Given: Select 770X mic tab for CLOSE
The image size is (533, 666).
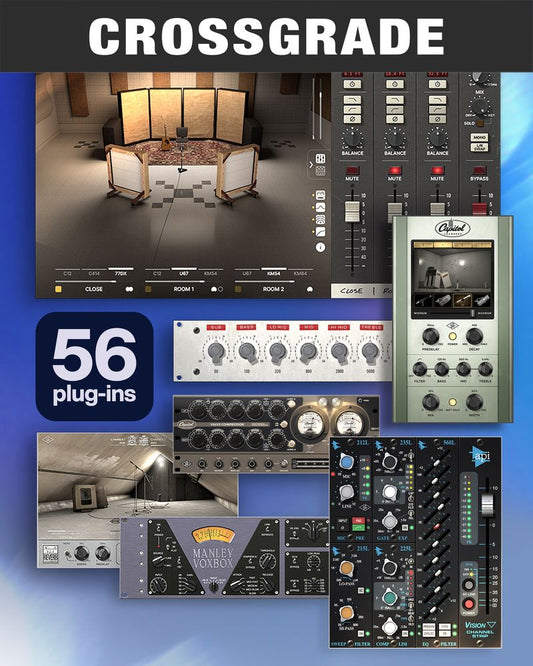Looking at the screenshot, I should coord(121,274).
